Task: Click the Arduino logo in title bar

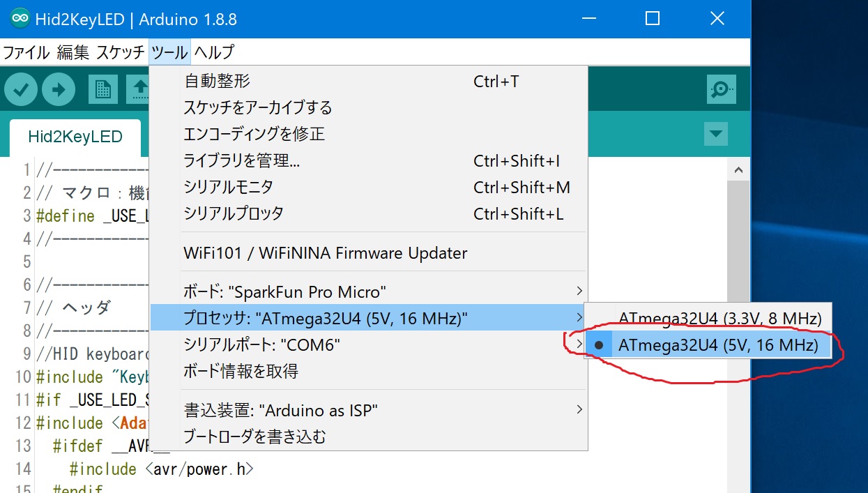Action: coord(20,19)
